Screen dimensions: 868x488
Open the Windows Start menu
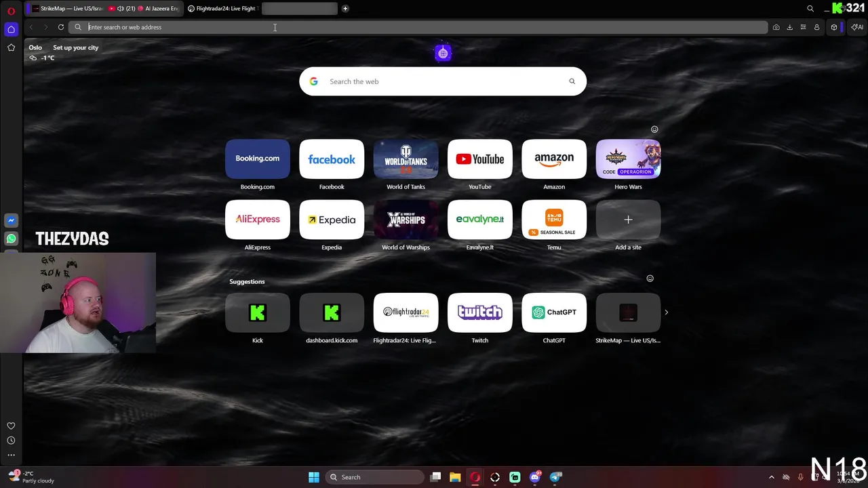(x=314, y=477)
